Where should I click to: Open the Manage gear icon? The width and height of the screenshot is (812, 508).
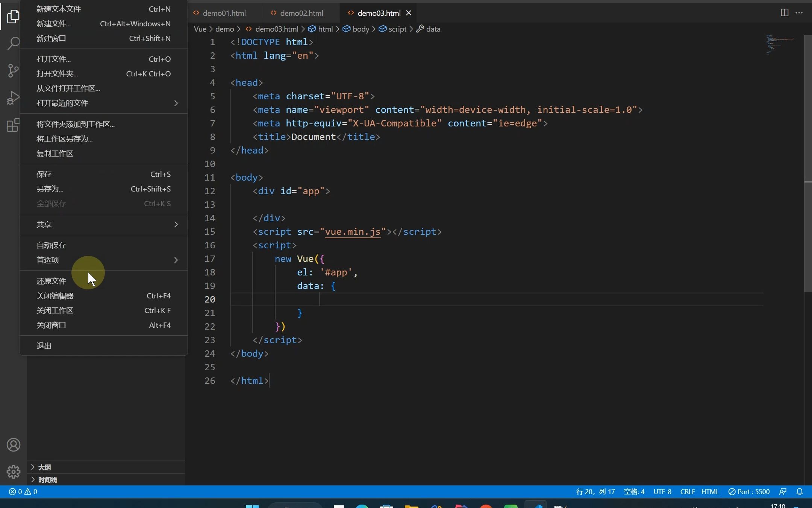pyautogui.click(x=13, y=471)
